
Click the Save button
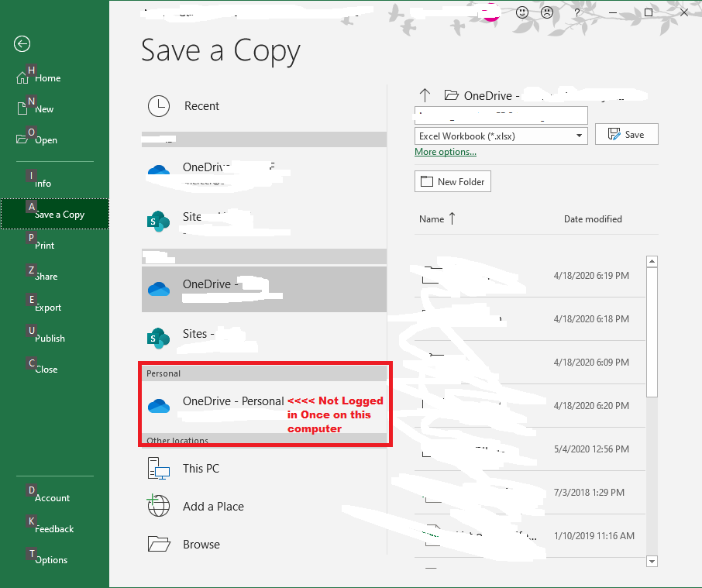pyautogui.click(x=626, y=134)
